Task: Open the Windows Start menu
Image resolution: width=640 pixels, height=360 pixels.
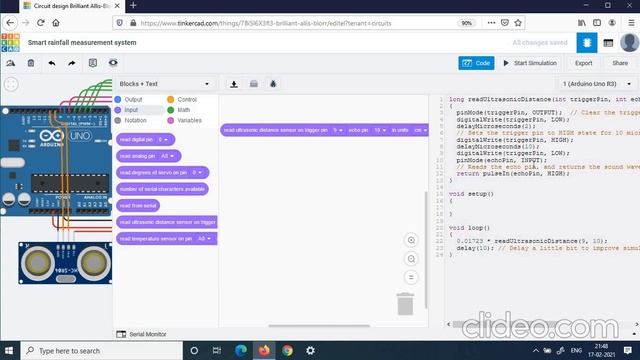Action: 9,351
